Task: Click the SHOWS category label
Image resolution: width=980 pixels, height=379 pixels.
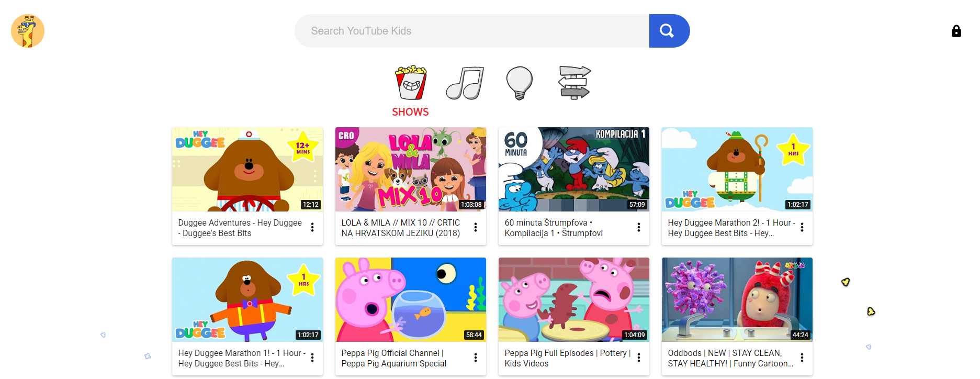Action: tap(410, 112)
